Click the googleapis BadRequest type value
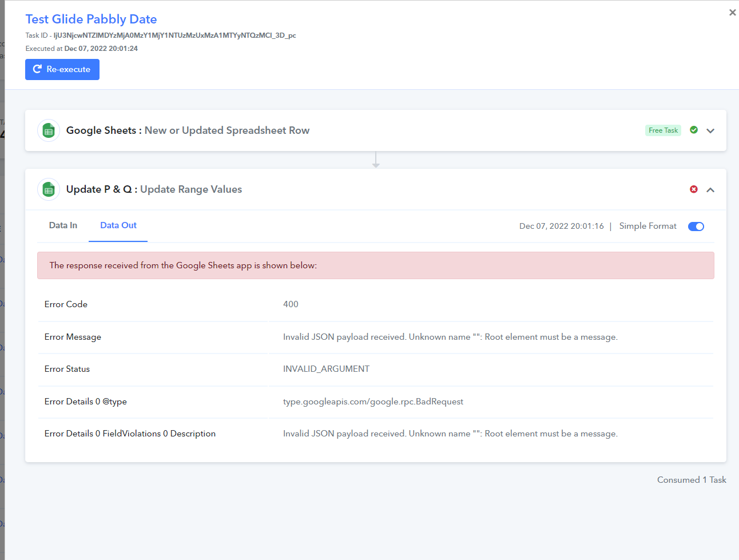739x560 pixels. click(373, 402)
